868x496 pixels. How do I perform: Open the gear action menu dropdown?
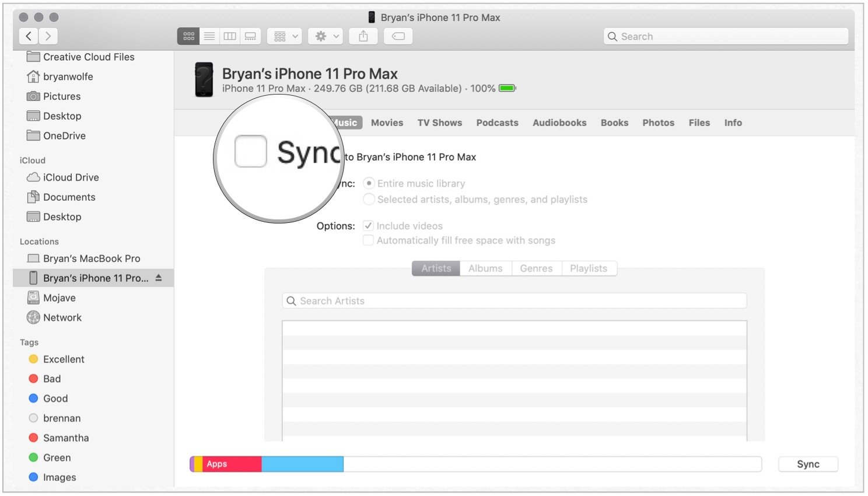pyautogui.click(x=326, y=36)
